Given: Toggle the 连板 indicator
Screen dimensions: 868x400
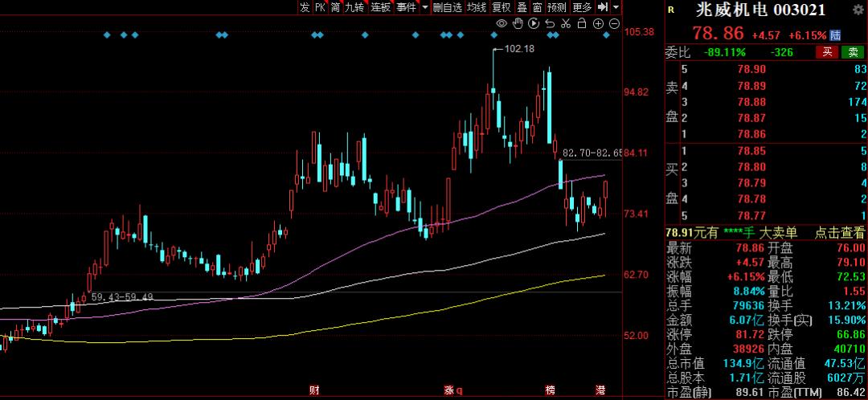Looking at the screenshot, I should pos(381,7).
